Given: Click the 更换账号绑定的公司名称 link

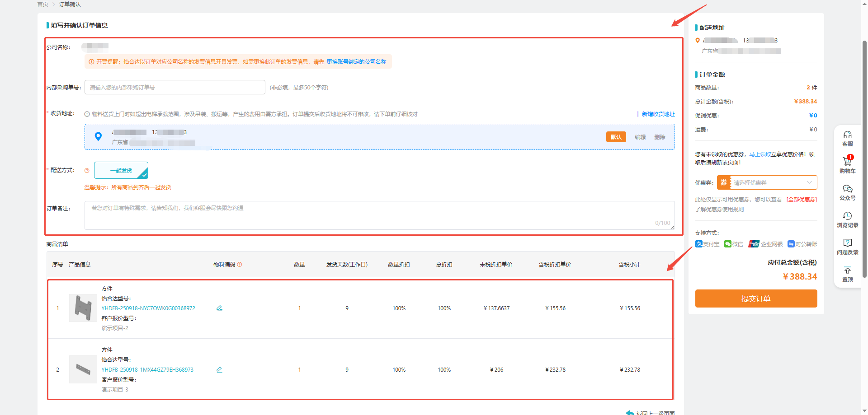Looking at the screenshot, I should click(x=356, y=62).
